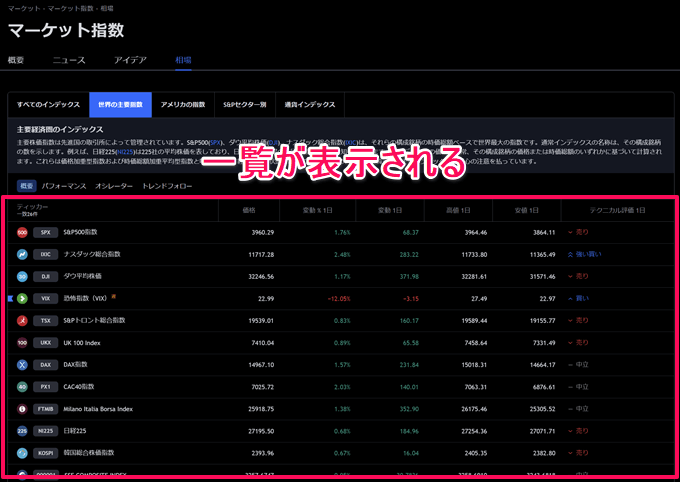Click the Nasdaq Composite IXIC logo icon
This screenshot has width=680, height=482.
(22, 254)
